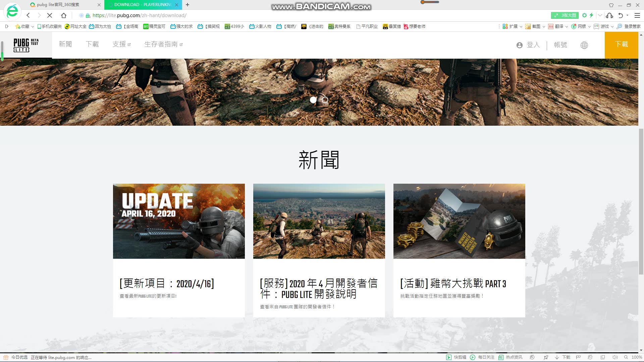Open 每日关注 in the status bar
644x362 pixels.
point(482,357)
